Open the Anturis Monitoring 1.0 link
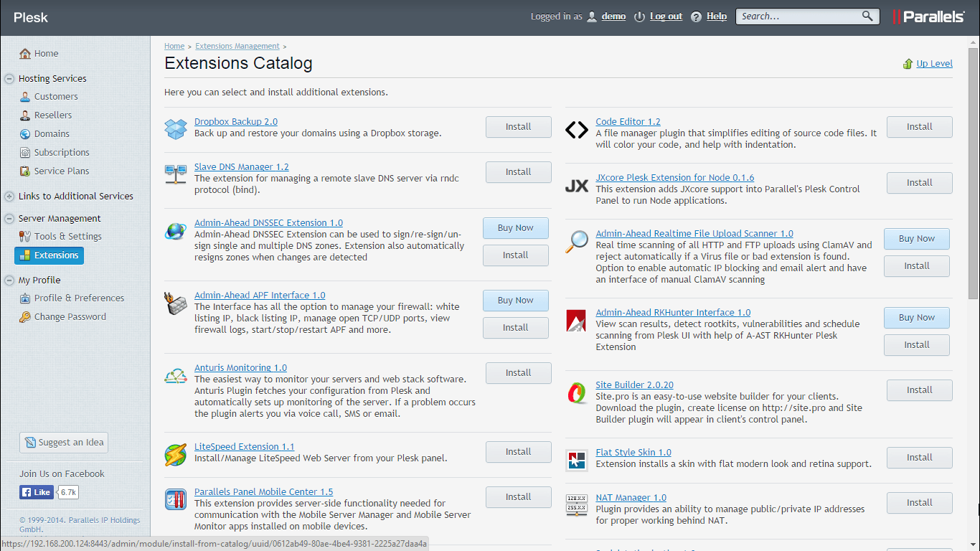Viewport: 980px width, 551px height. coord(240,368)
